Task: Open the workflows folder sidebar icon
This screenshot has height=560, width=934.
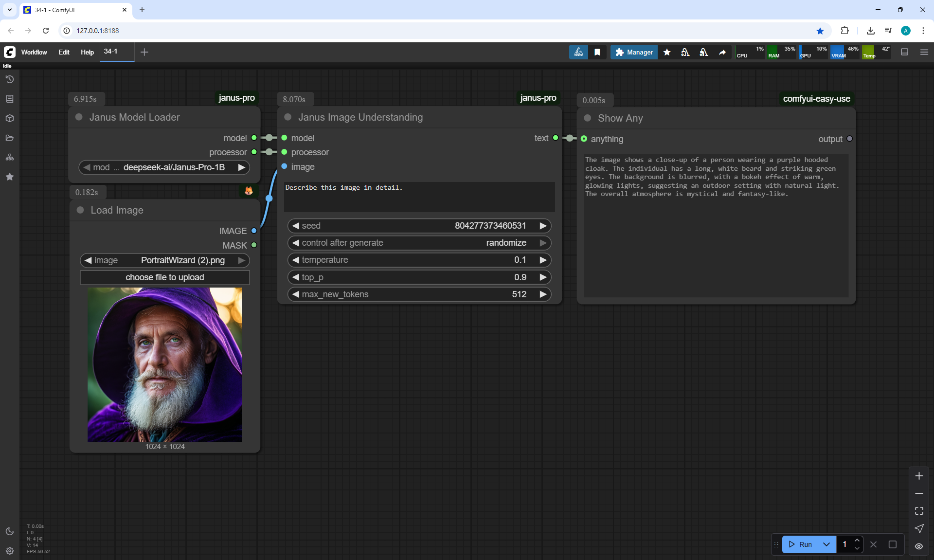Action: click(10, 138)
